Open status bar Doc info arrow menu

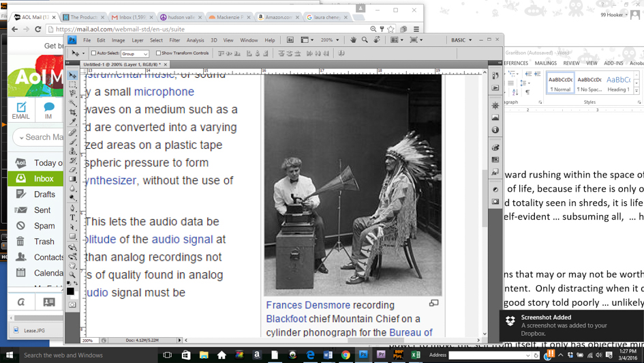point(179,340)
